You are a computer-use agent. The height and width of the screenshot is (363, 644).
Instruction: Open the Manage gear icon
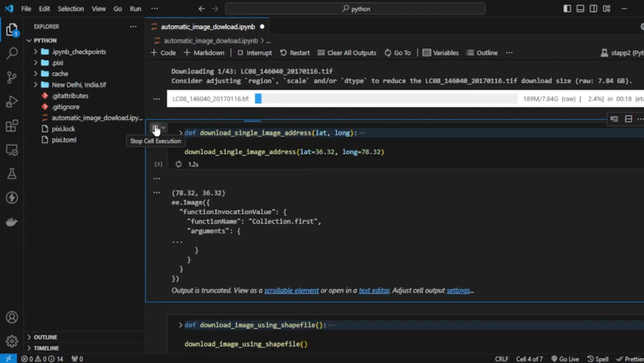12,341
